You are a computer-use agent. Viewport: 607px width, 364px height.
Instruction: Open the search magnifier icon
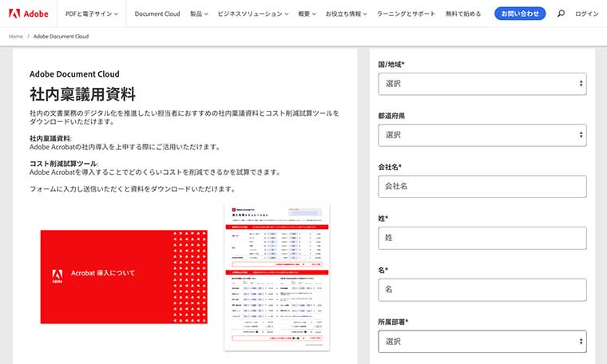(x=561, y=14)
